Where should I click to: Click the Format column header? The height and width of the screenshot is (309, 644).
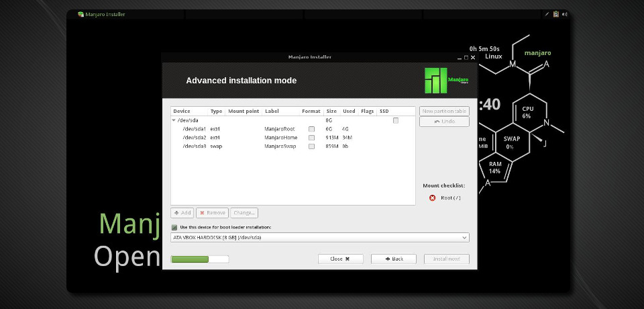tap(311, 111)
